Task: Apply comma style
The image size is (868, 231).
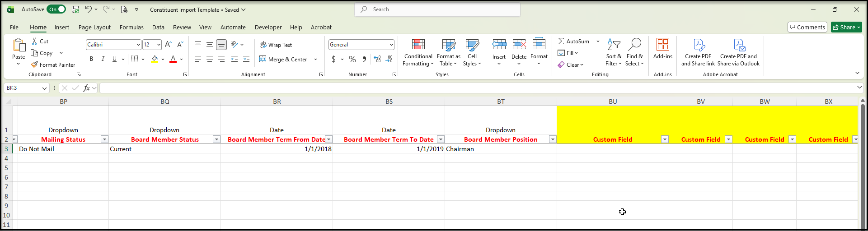Action: [x=364, y=59]
